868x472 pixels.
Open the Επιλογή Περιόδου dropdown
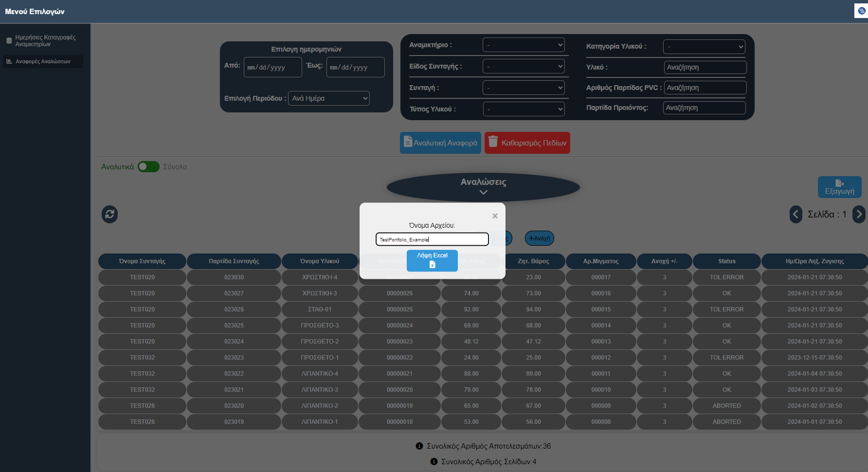pyautogui.click(x=329, y=98)
